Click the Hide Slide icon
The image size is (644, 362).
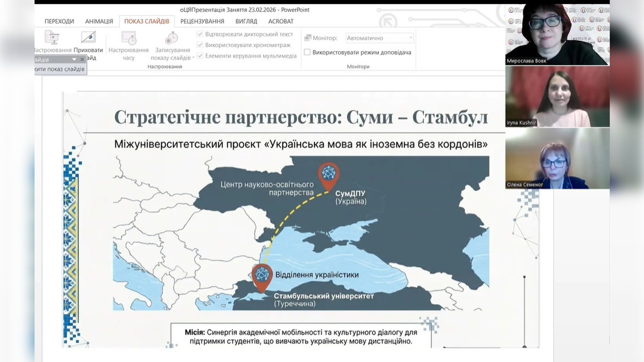click(88, 37)
